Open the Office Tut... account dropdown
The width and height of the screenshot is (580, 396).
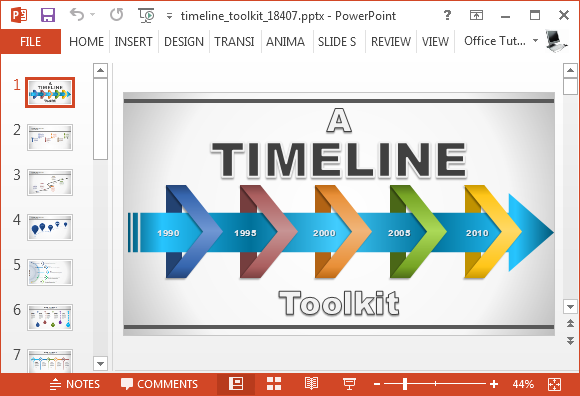(x=535, y=41)
